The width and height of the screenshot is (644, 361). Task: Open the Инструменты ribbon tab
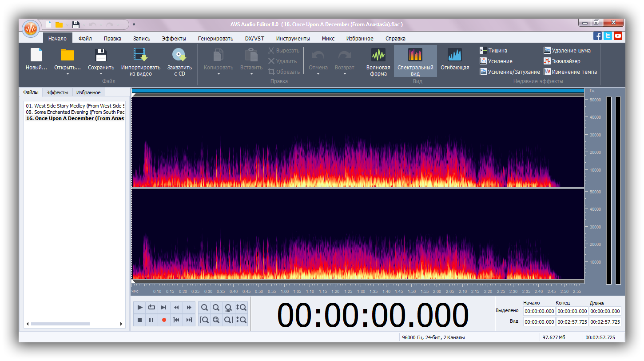tap(293, 39)
